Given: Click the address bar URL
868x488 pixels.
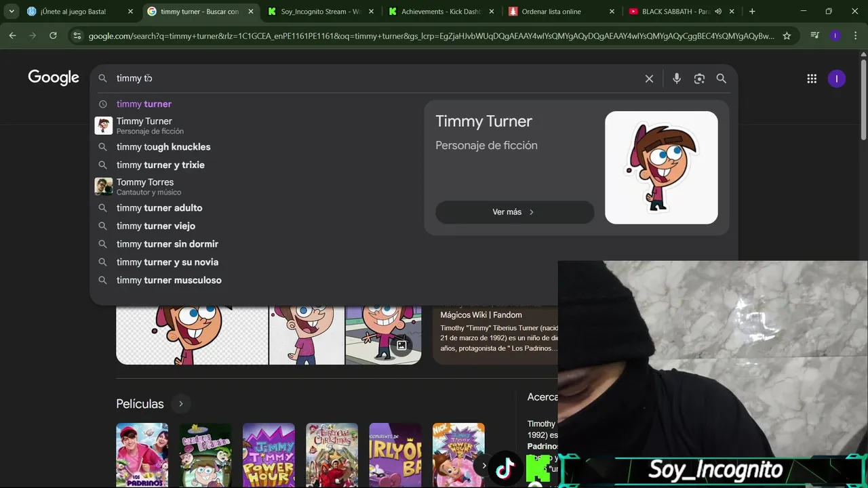Looking at the screenshot, I should [x=431, y=36].
